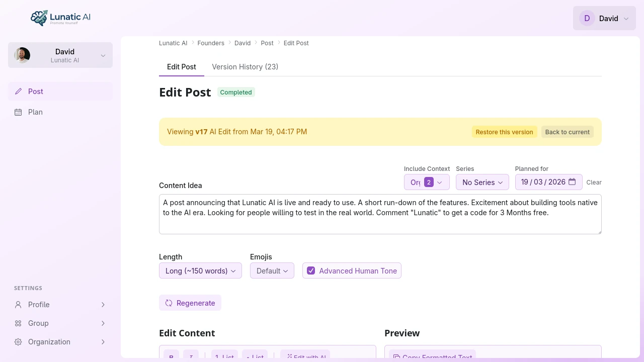Expand the David Lunatic AI workspace switcher

tap(60, 55)
